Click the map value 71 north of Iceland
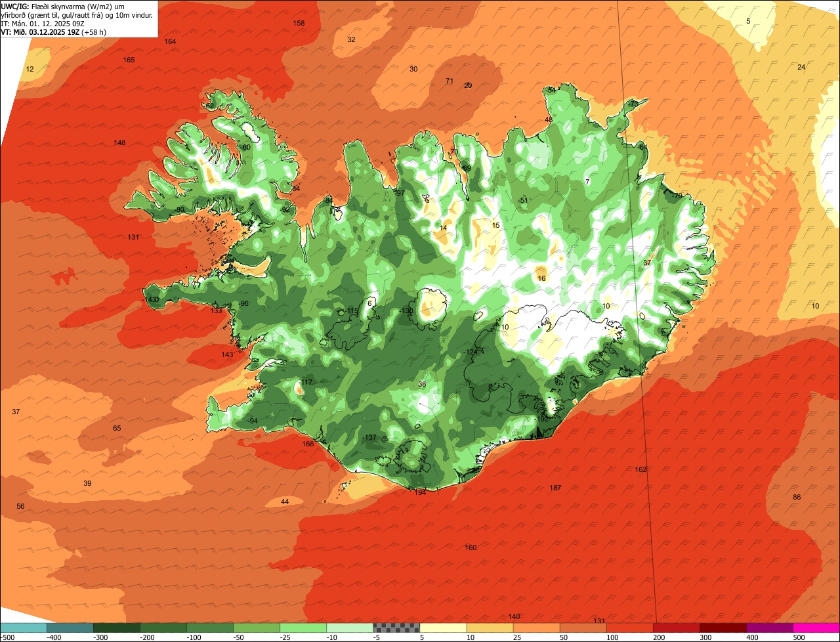The width and height of the screenshot is (840, 642). coord(450,81)
